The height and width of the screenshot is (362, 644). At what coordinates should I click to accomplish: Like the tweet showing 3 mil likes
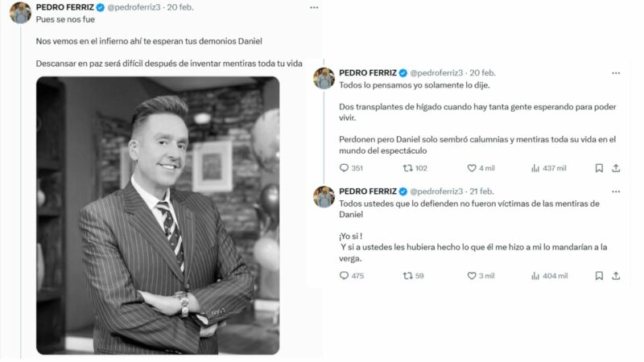click(x=472, y=276)
